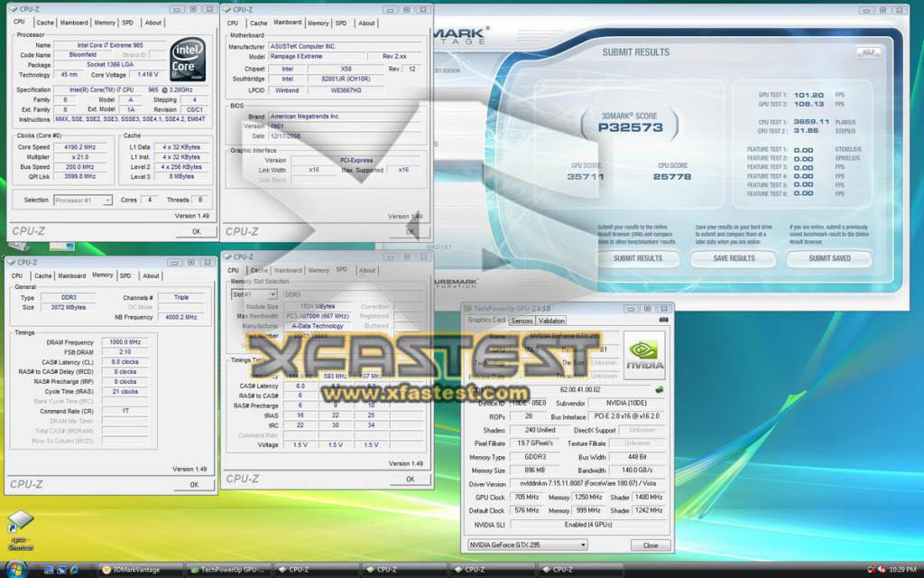Switch to the Sensors tab in GPU-Z

pos(522,321)
